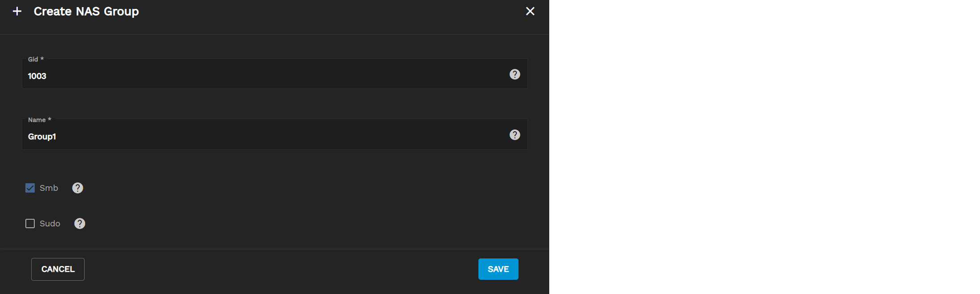Toggle Sudo by clicking its label
The width and height of the screenshot is (980, 294).
coord(50,224)
